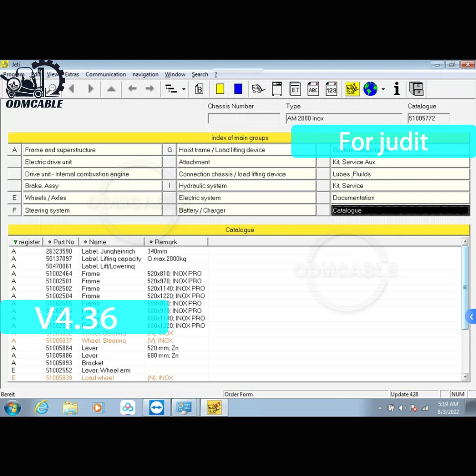The width and height of the screenshot is (476, 476).
Task: Click the globe language icon
Action: (370, 89)
